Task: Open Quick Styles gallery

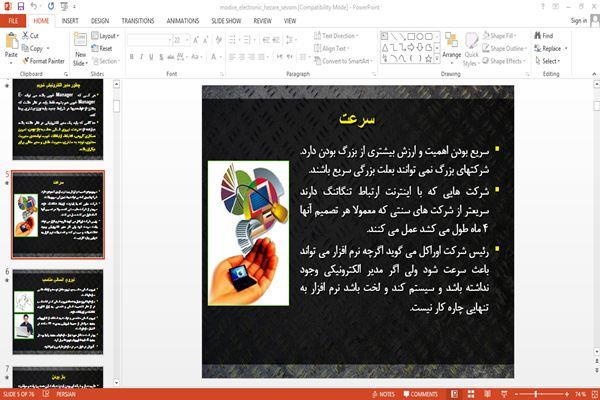Action: pos(471,50)
